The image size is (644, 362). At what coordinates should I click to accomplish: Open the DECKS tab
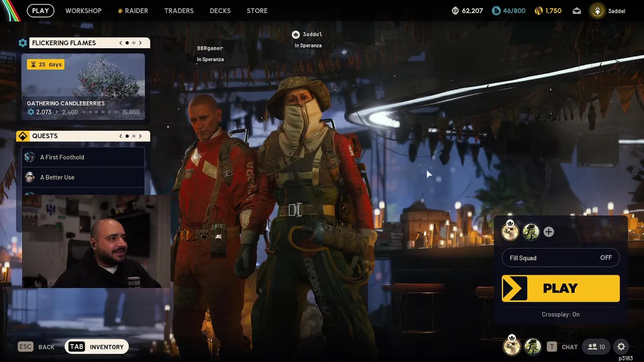[220, 11]
